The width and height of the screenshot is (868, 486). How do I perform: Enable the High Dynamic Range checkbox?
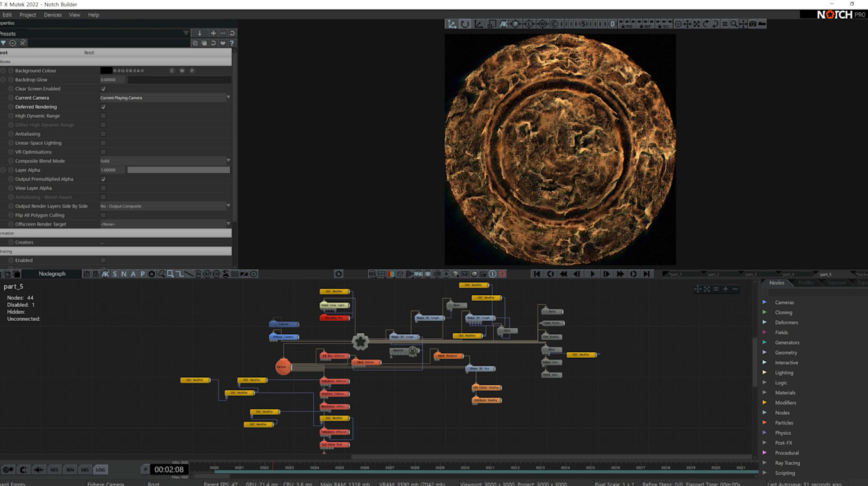(x=103, y=116)
